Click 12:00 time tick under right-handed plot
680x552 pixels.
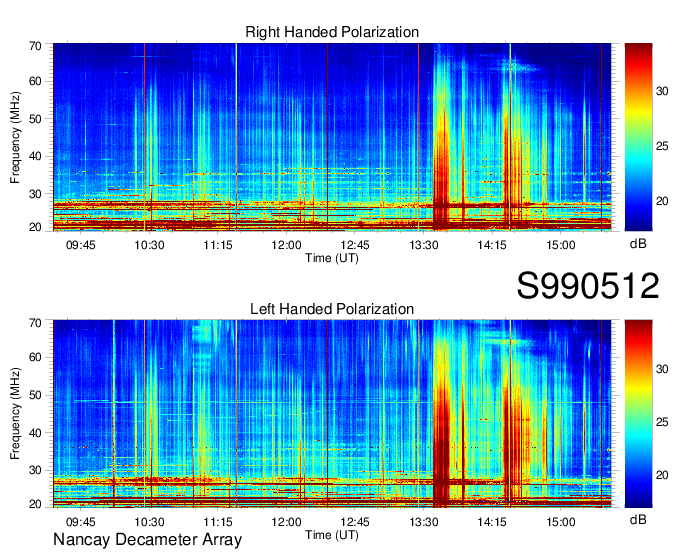coord(286,245)
